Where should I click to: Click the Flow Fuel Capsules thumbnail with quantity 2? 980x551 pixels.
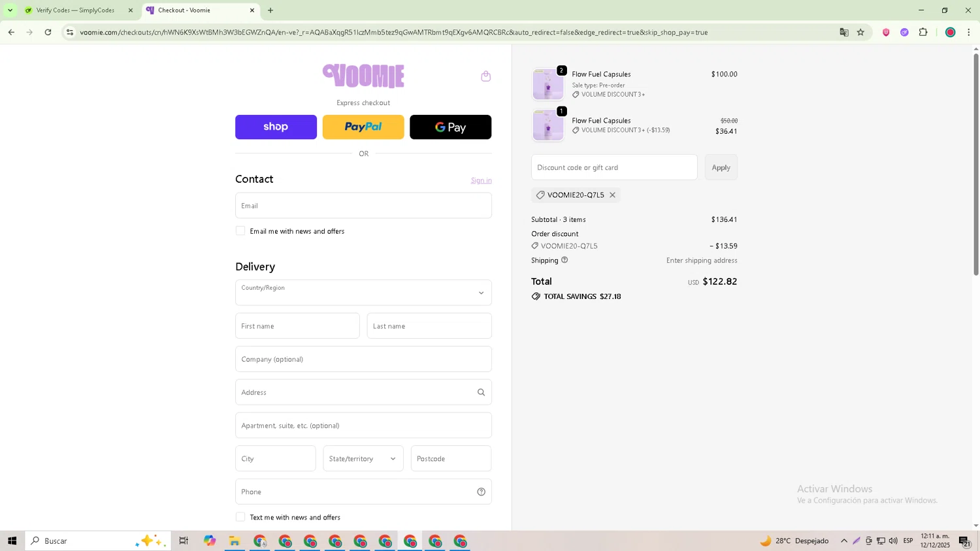pyautogui.click(x=548, y=84)
